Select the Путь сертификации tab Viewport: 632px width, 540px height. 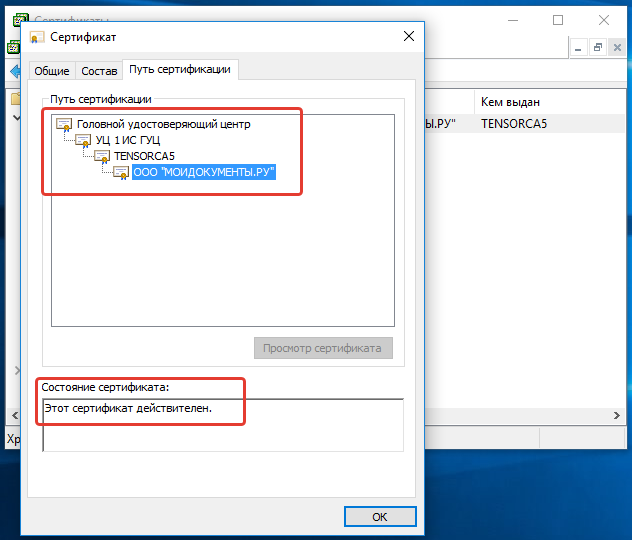[x=180, y=70]
